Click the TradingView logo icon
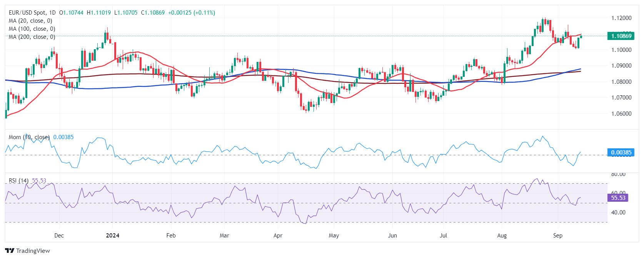Viewport: 644px width, 259px height. coord(10,251)
